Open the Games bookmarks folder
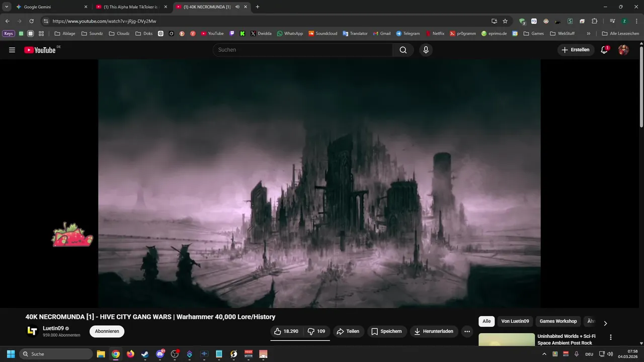This screenshot has height=362, width=644. 533,34
